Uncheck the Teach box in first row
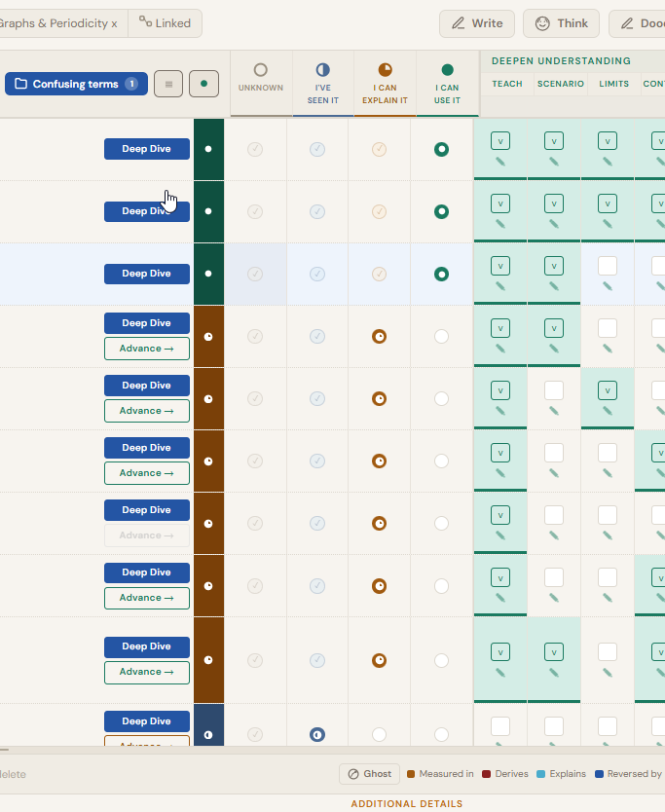 [500, 141]
